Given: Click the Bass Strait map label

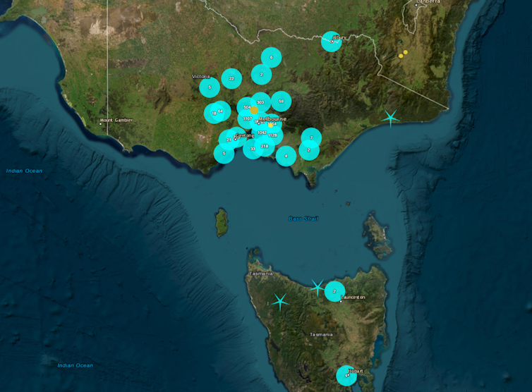Looking at the screenshot, I should point(303,219).
